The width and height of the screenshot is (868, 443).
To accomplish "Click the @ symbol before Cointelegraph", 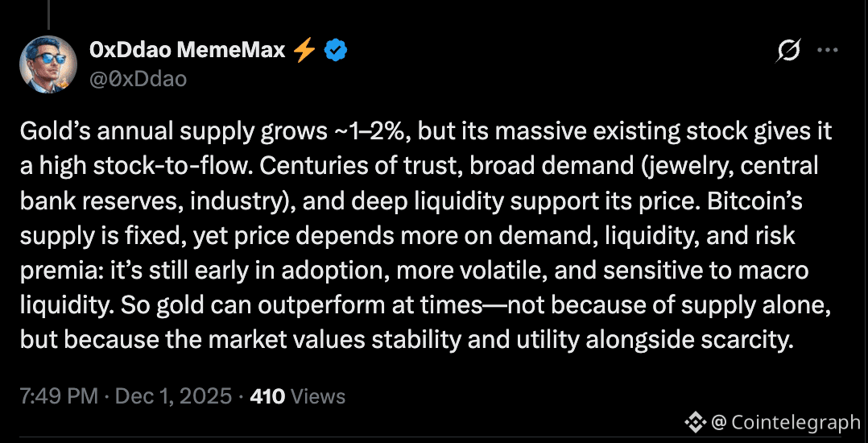I will (718, 421).
